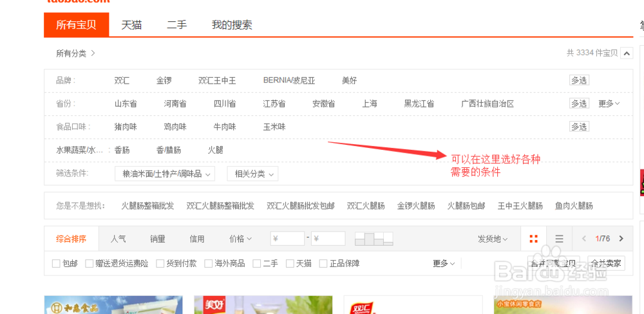Click 多选 button in 品牌 row

click(579, 80)
